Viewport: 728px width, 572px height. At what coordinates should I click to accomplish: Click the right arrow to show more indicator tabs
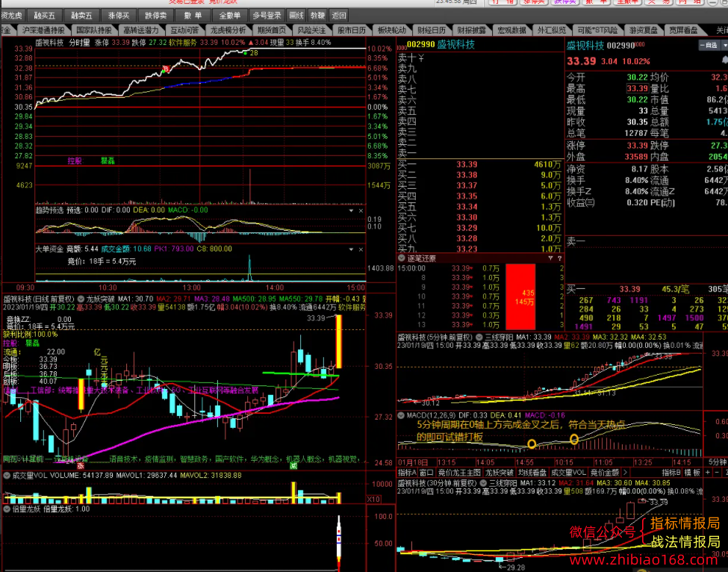pyautogui.click(x=626, y=473)
